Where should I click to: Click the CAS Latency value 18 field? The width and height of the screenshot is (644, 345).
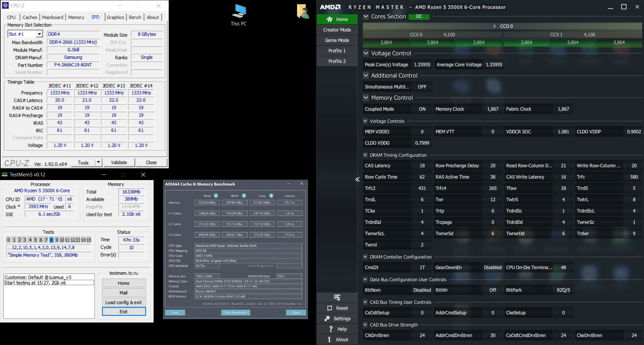point(422,166)
